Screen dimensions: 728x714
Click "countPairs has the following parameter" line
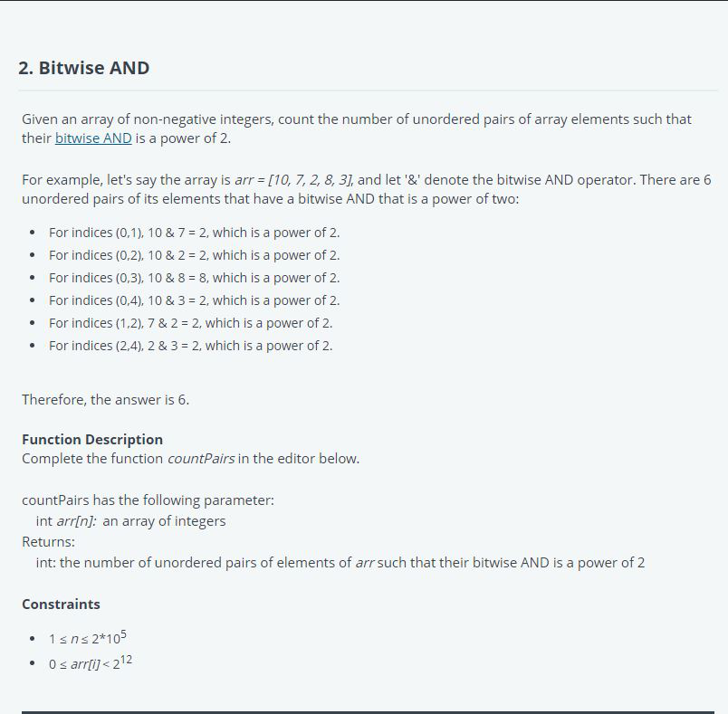coord(148,500)
